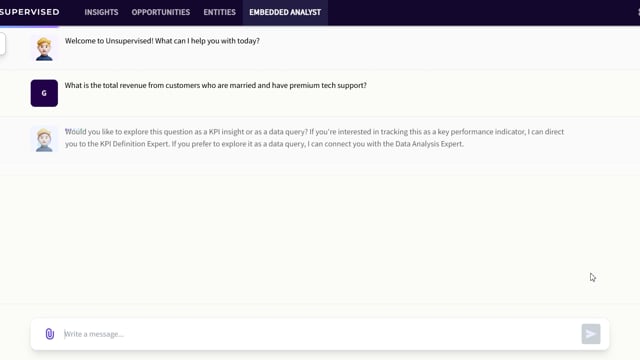Click the paperclip attach file icon
This screenshot has width=640, height=360.
click(x=49, y=334)
